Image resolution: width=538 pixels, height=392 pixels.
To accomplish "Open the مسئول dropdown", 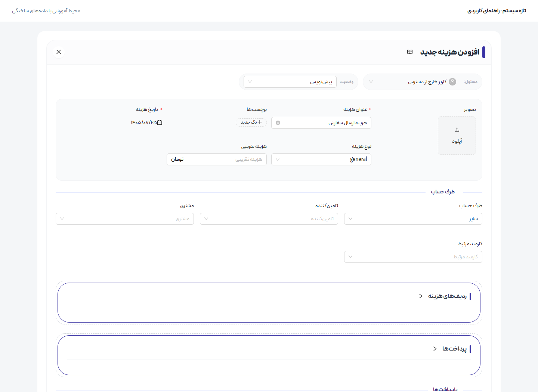I will pyautogui.click(x=422, y=82).
